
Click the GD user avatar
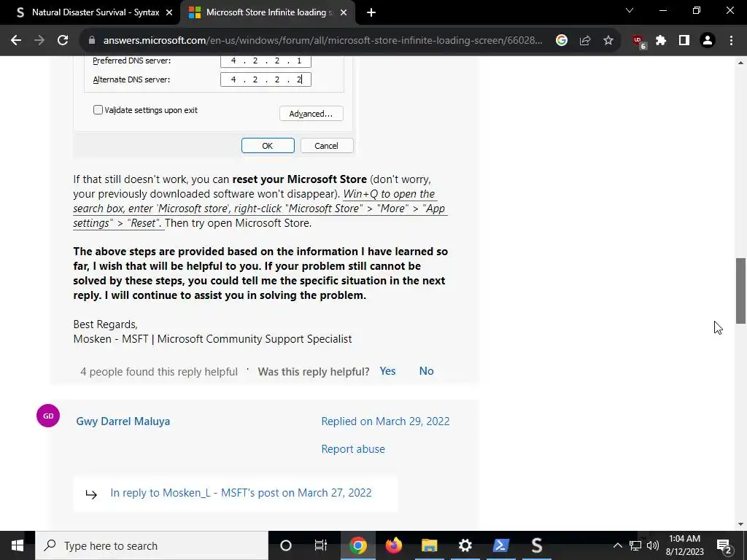click(x=48, y=416)
